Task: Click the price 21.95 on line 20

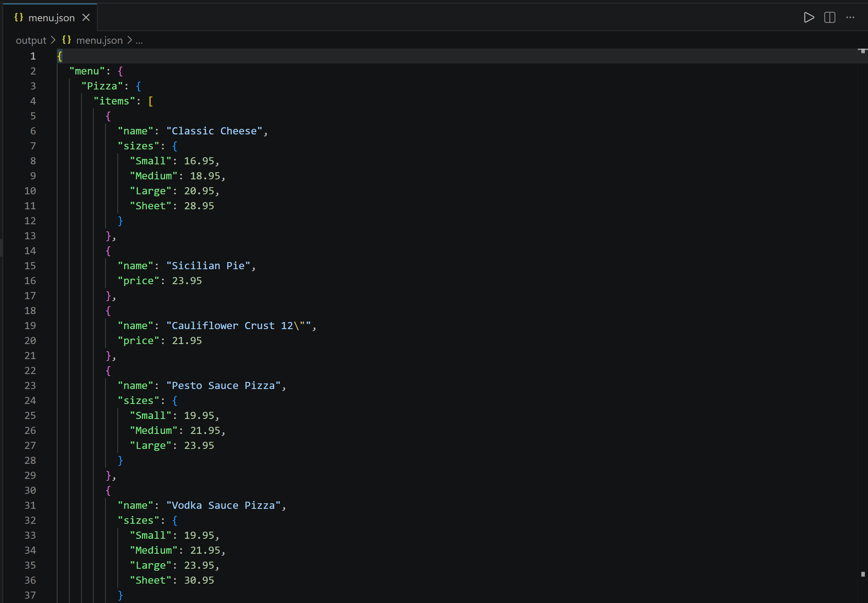Action: pos(187,341)
